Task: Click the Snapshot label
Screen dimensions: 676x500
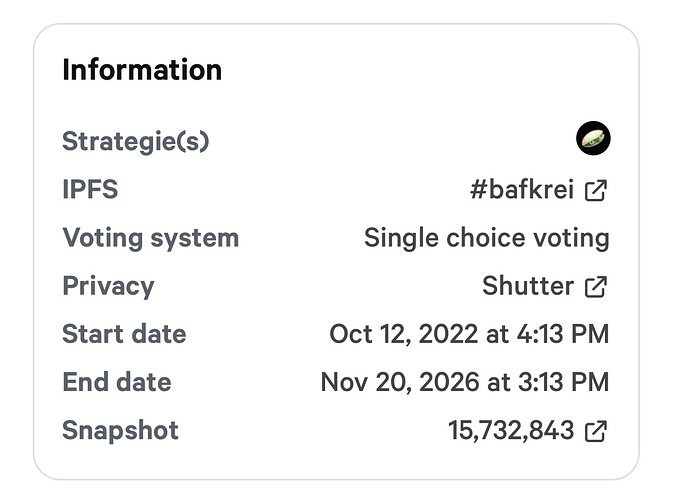Action: pyautogui.click(x=120, y=431)
